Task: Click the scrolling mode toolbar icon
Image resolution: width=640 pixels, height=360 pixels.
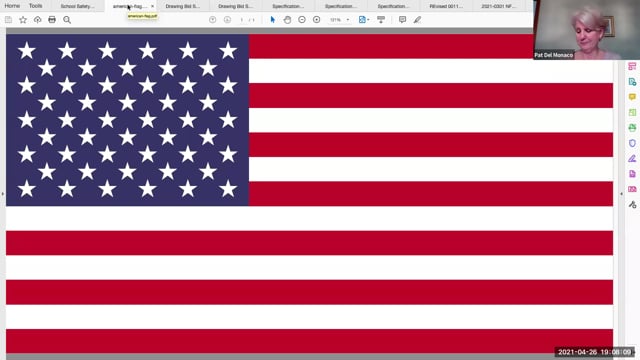Action: click(381, 20)
